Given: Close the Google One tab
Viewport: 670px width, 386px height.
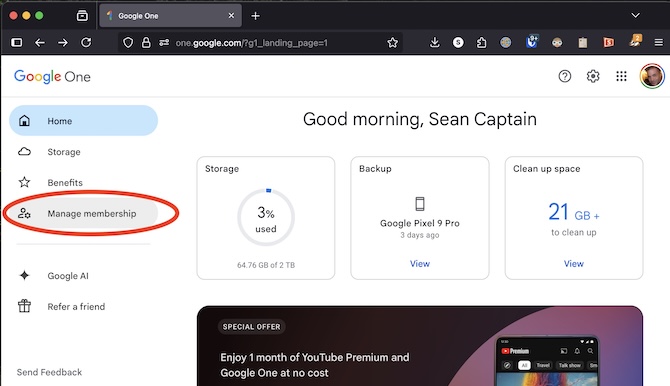Looking at the screenshot, I should pyautogui.click(x=231, y=15).
